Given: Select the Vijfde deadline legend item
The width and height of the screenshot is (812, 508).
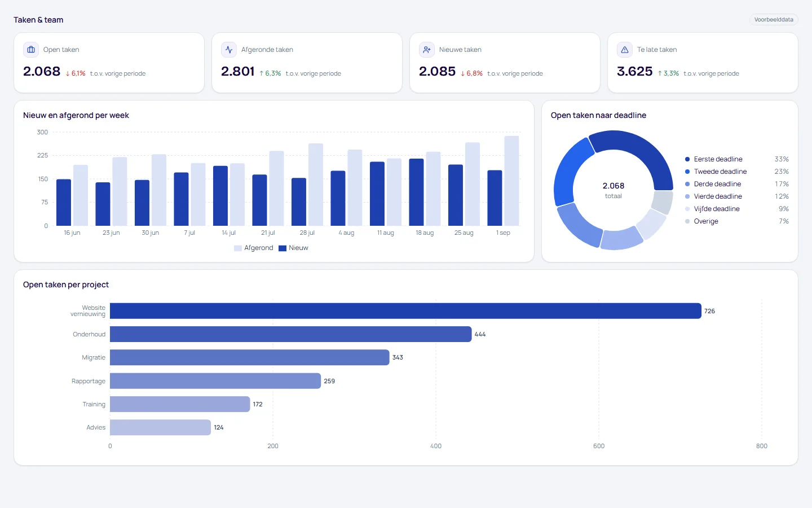Looking at the screenshot, I should click(x=736, y=209).
